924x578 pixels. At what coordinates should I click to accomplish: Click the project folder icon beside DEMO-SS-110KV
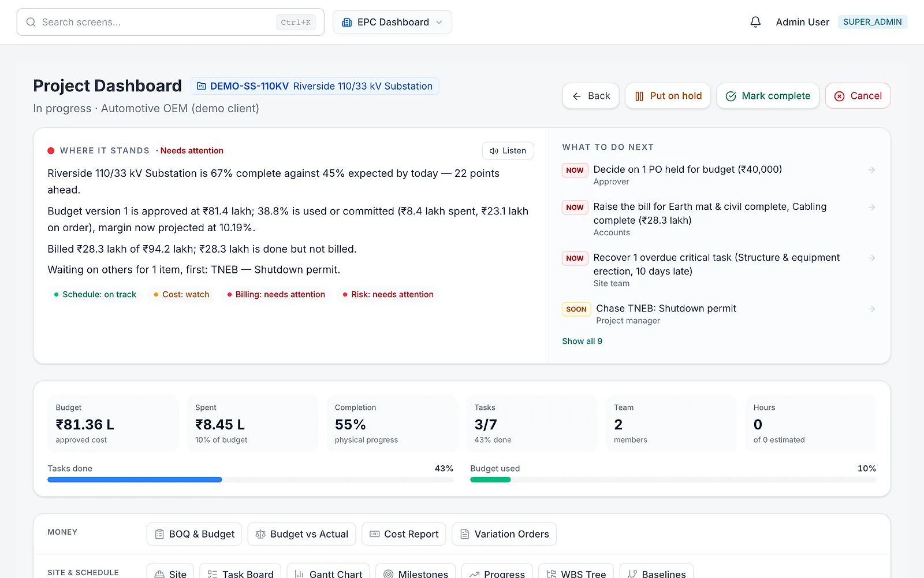pyautogui.click(x=202, y=86)
